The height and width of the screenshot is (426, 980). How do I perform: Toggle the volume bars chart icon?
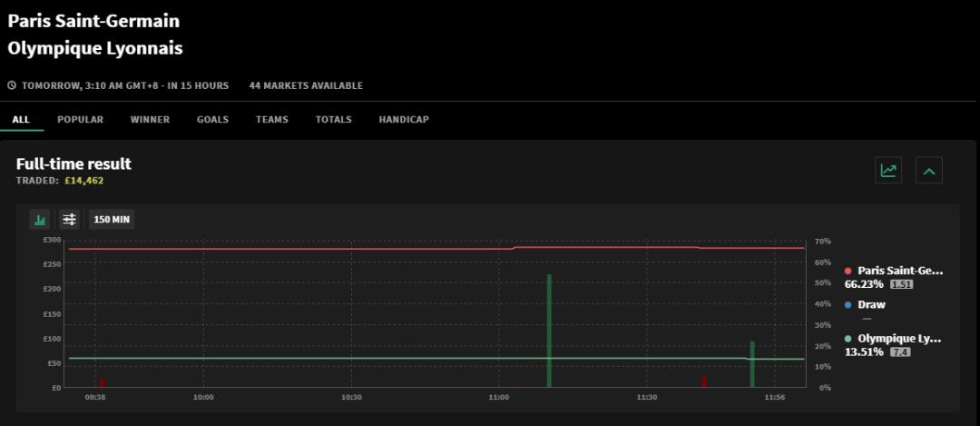tap(40, 220)
